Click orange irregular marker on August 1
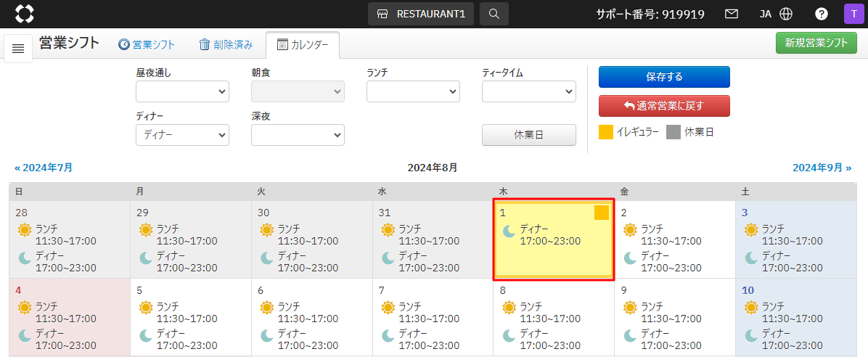Image resolution: width=868 pixels, height=357 pixels. click(602, 213)
